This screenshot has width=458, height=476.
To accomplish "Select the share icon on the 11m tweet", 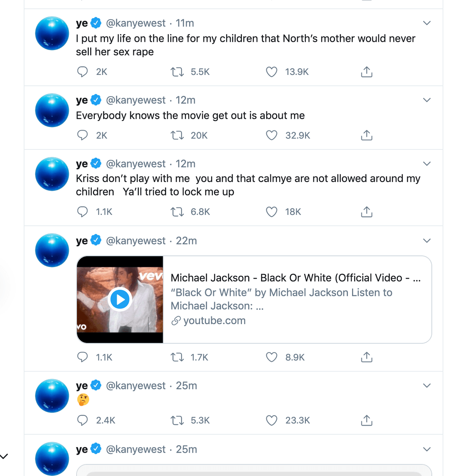I will tap(366, 72).
